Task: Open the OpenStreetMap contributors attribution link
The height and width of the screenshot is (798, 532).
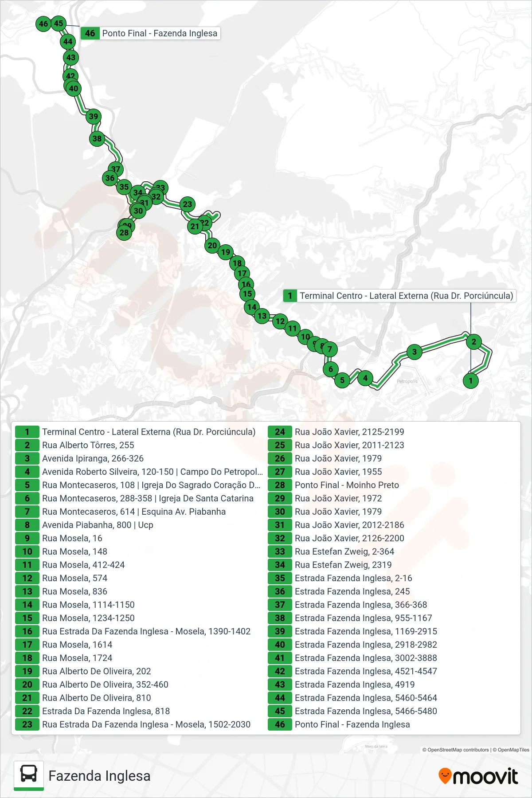Action: [455, 750]
